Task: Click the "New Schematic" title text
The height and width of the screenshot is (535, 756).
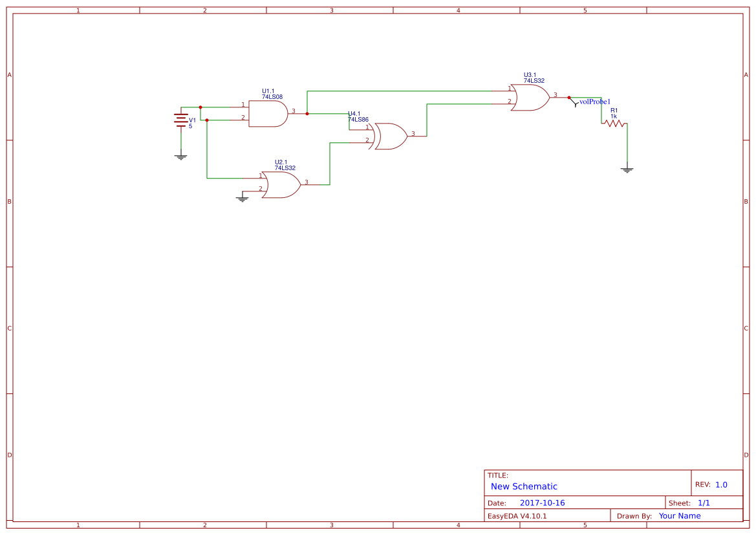Action: pyautogui.click(x=524, y=486)
